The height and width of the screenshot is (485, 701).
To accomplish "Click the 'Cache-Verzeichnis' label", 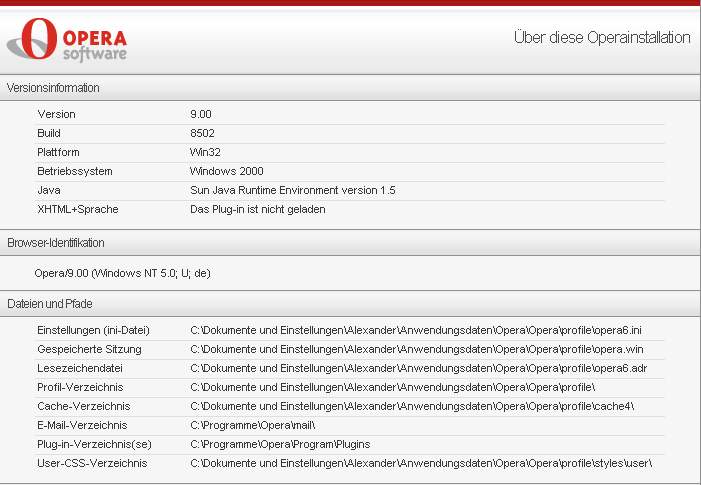I will [84, 406].
